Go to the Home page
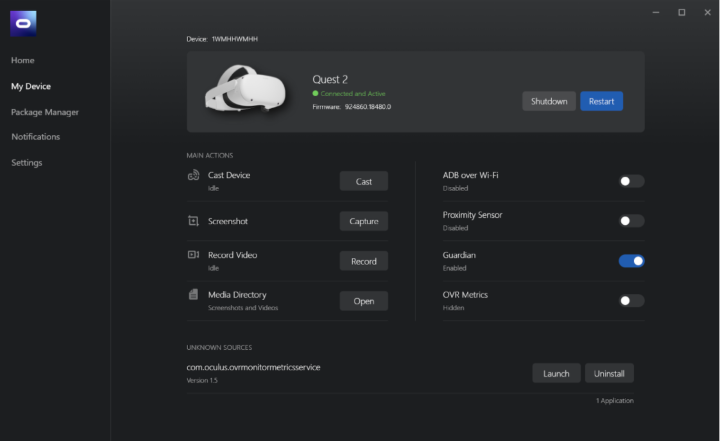 click(x=23, y=61)
